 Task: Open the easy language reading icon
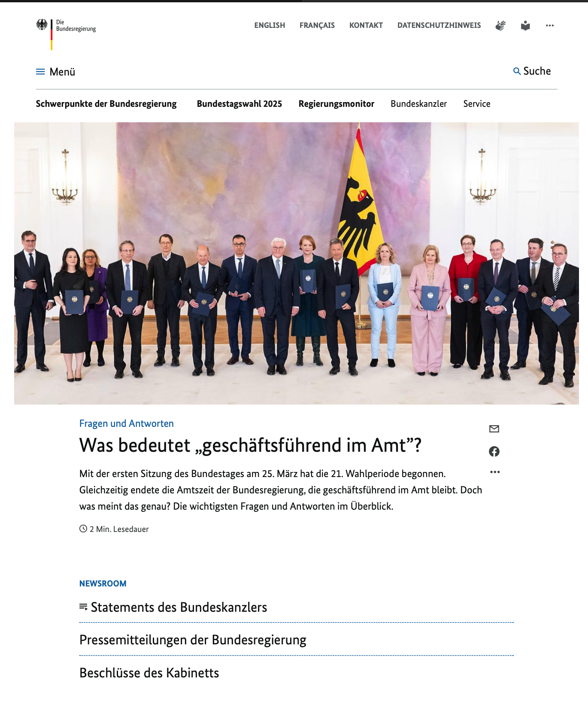tap(525, 26)
